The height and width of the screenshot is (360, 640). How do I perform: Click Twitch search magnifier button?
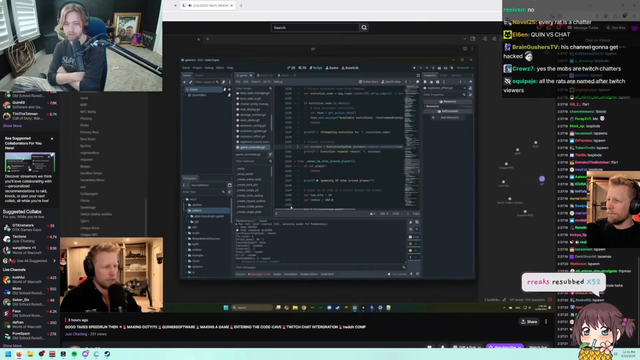[x=364, y=27]
